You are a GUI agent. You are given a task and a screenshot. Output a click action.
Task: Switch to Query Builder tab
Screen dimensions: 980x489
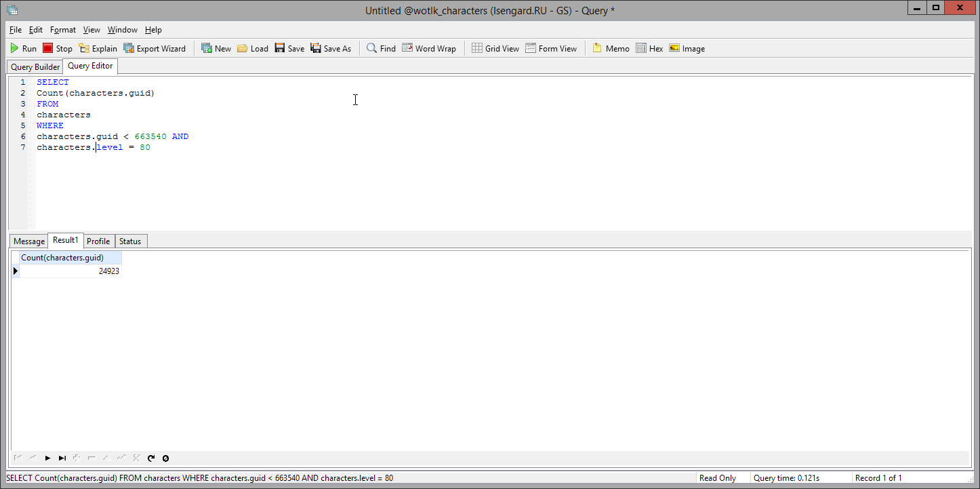(x=35, y=67)
